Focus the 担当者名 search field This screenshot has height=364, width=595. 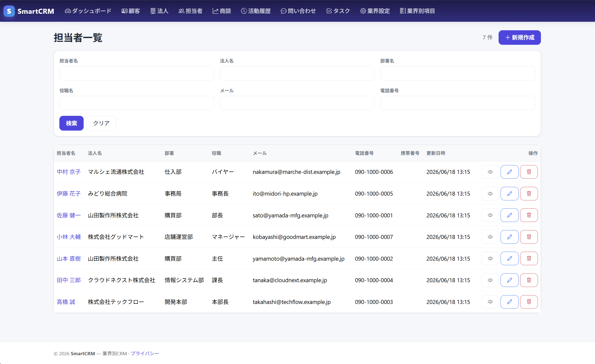(137, 73)
